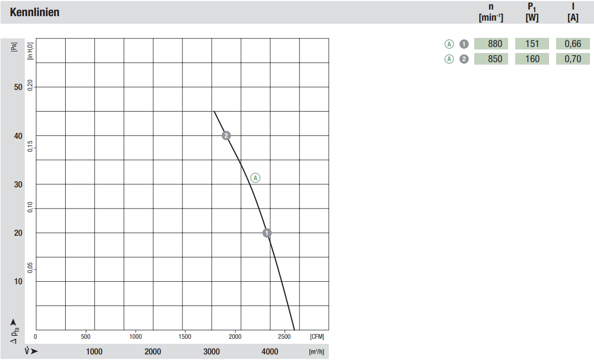
Task: Click the arrow next to V-dot axis label
Action: click(34, 351)
